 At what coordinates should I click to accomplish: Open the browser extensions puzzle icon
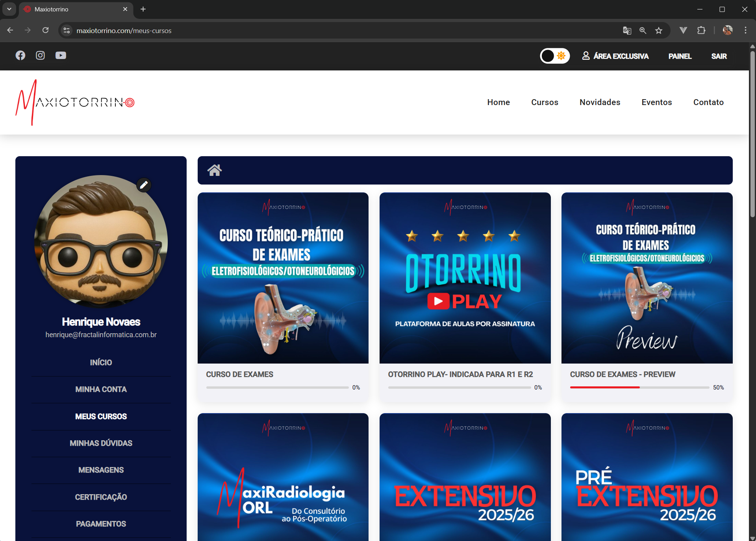point(701,30)
